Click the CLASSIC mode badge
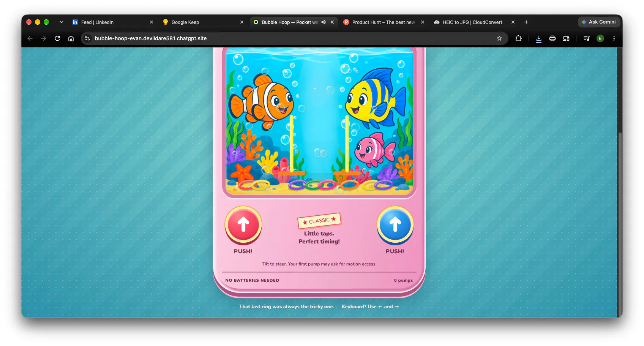The image size is (644, 346). (319, 221)
